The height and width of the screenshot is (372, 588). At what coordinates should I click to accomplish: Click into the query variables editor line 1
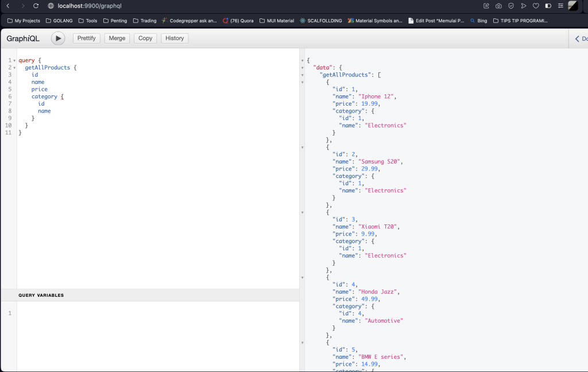157,313
